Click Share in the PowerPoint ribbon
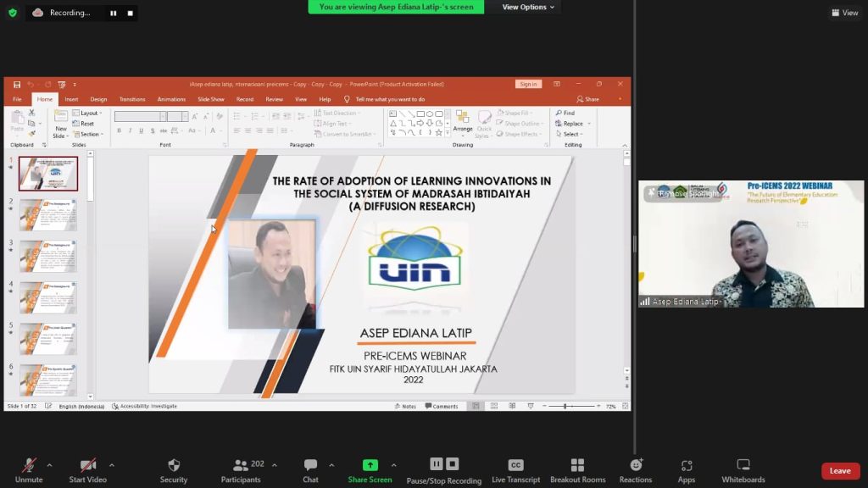The width and height of the screenshot is (868, 488). point(588,100)
